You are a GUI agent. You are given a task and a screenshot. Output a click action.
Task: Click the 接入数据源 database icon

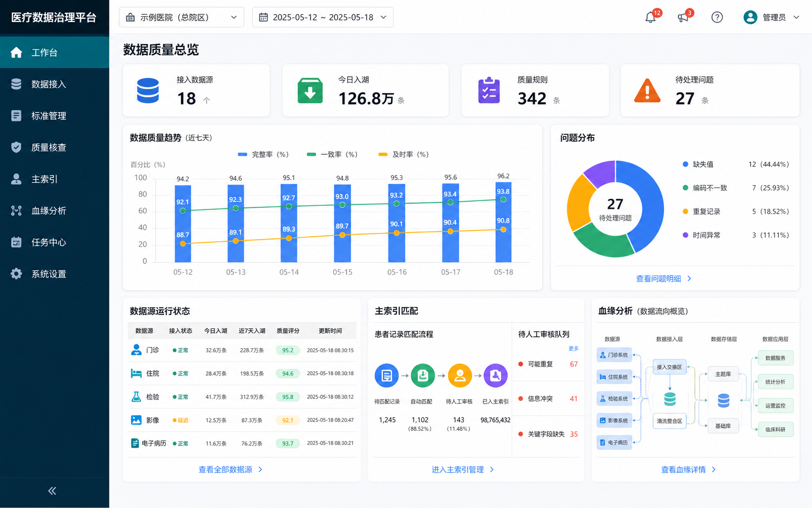pos(148,91)
